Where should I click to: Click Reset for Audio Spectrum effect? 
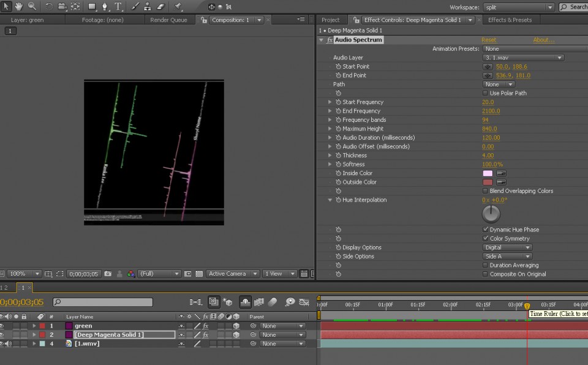pyautogui.click(x=489, y=40)
